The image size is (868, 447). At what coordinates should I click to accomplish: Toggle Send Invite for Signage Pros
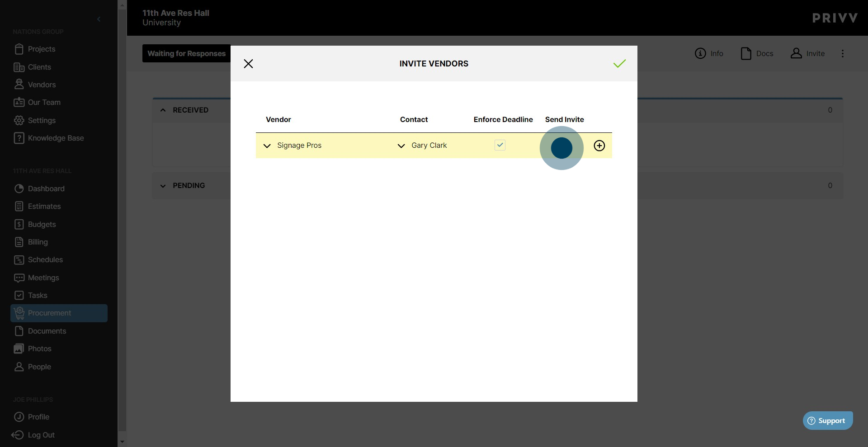(x=561, y=148)
